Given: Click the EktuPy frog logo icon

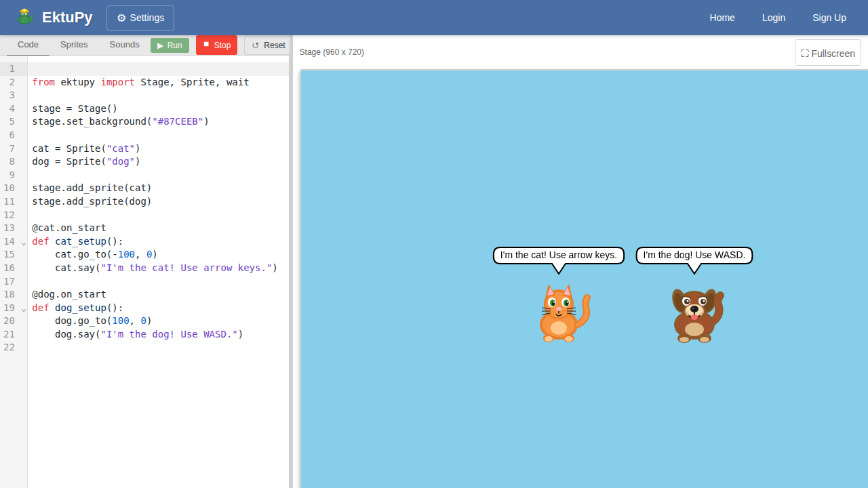Looking at the screenshot, I should coord(25,17).
